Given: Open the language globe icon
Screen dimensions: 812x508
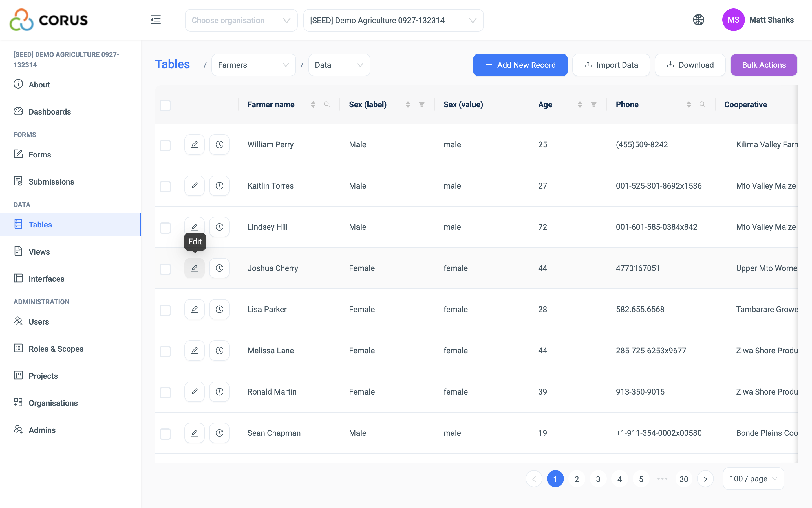Looking at the screenshot, I should [699, 20].
